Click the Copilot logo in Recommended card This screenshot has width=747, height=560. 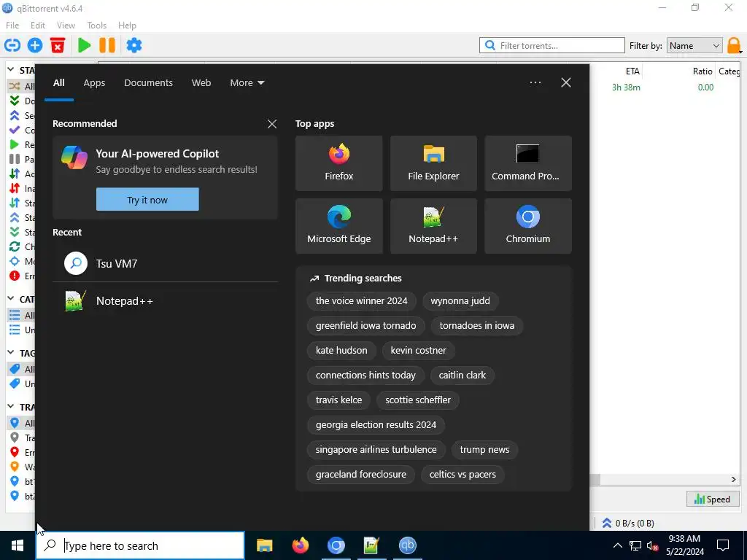(74, 157)
